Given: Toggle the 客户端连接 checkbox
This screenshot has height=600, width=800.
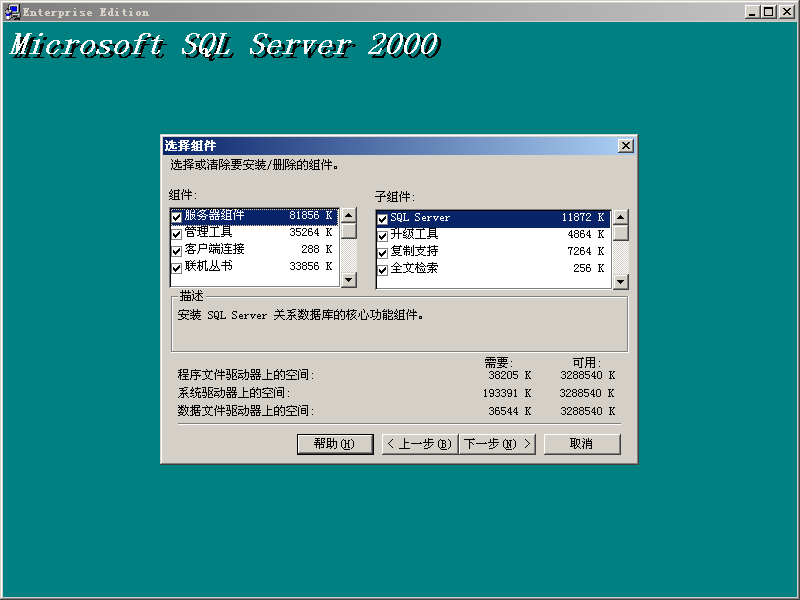Looking at the screenshot, I should [x=177, y=251].
